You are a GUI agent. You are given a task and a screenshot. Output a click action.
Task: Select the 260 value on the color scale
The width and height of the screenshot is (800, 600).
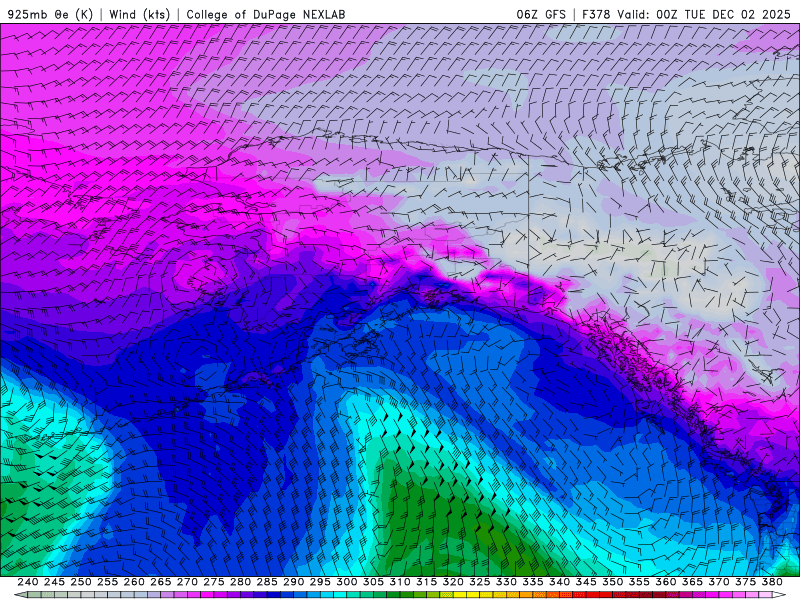[x=134, y=582]
